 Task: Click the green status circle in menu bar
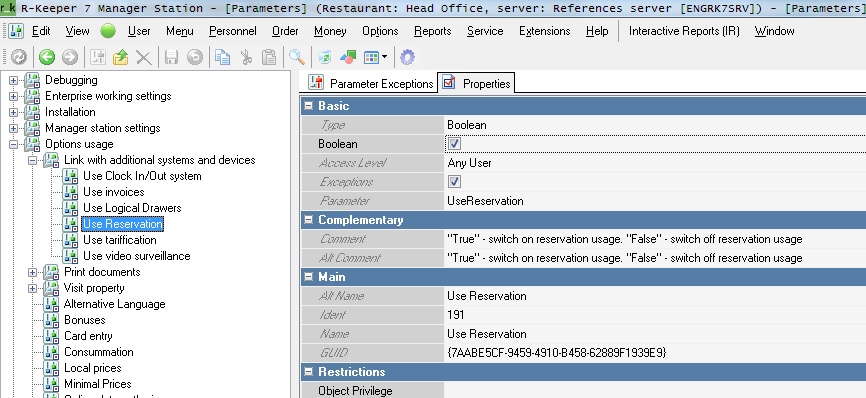pyautogui.click(x=108, y=31)
